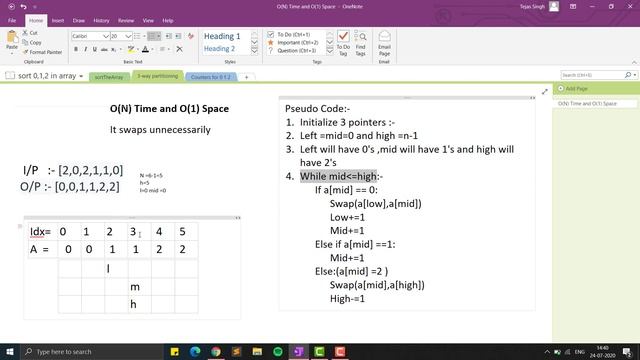Apply subscript formatting
The width and height of the screenshot is (640, 360).
(x=114, y=49)
